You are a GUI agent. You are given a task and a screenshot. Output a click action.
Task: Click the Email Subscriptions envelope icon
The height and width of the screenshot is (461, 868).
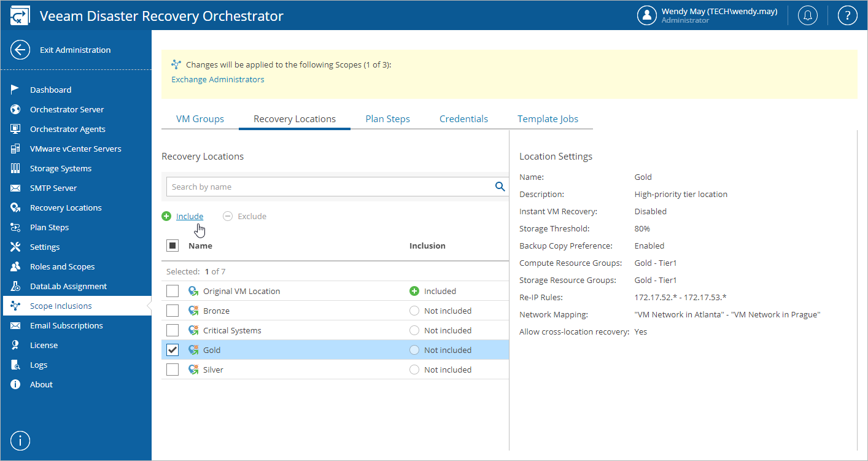16,325
